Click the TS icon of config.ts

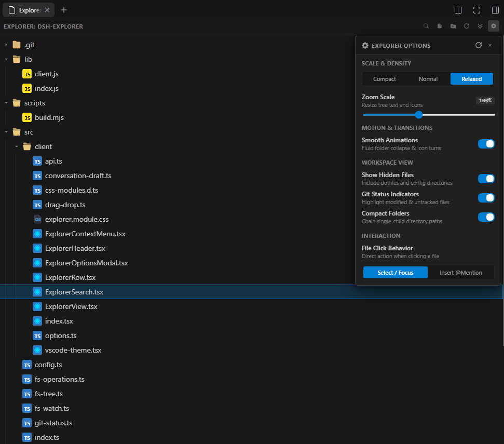(27, 365)
